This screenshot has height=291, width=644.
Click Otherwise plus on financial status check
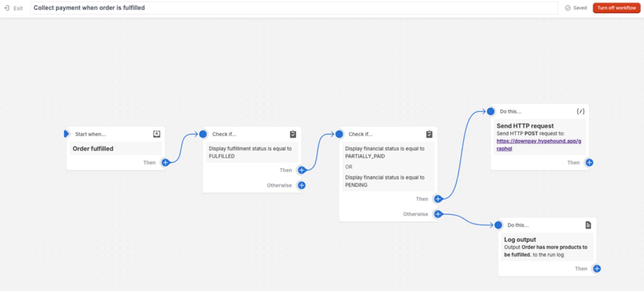click(438, 214)
